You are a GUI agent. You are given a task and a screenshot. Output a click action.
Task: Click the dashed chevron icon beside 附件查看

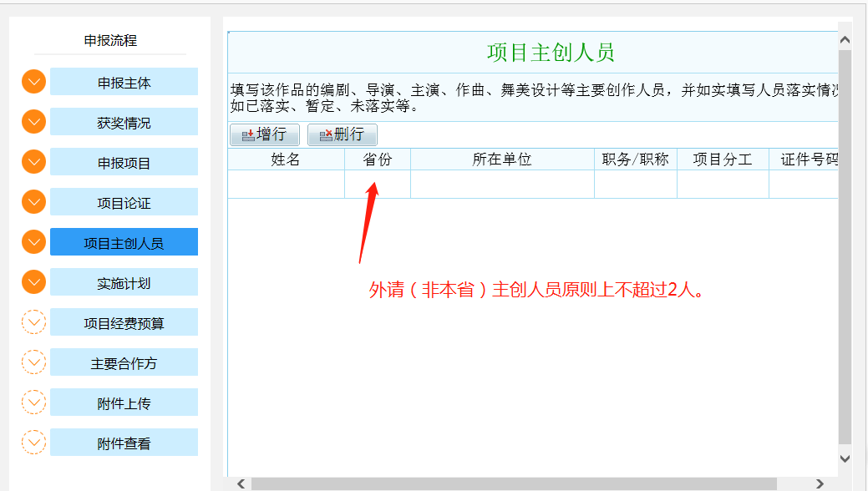(33, 443)
